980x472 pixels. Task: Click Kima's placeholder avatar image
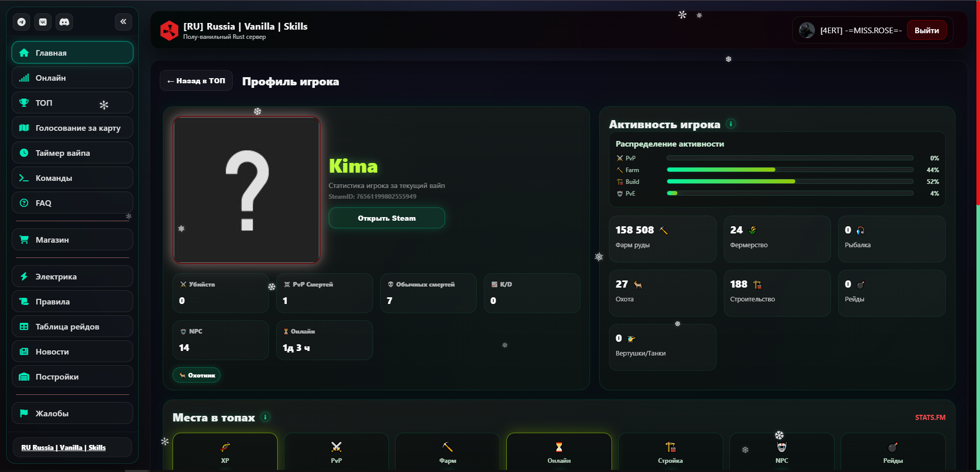247,190
